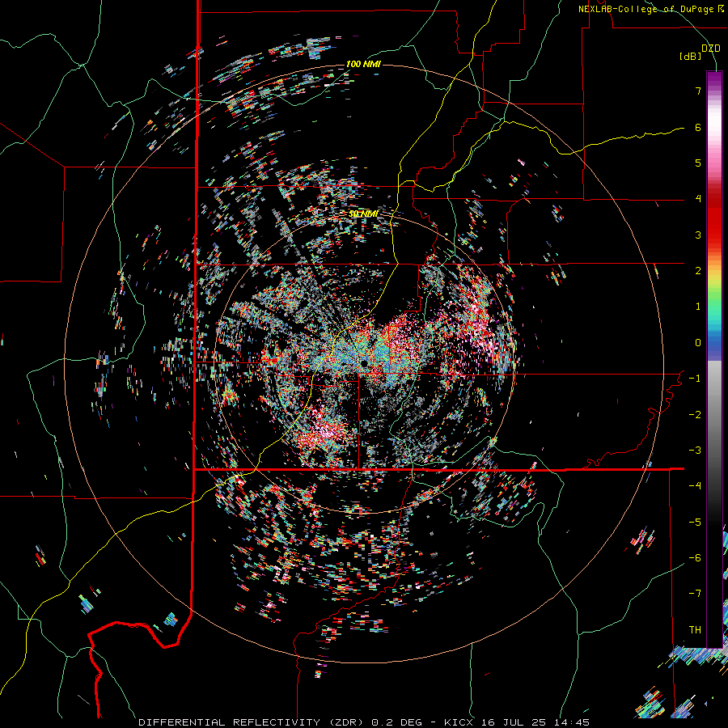Click the 3 value on the color scale
728x728 pixels.
tap(698, 235)
